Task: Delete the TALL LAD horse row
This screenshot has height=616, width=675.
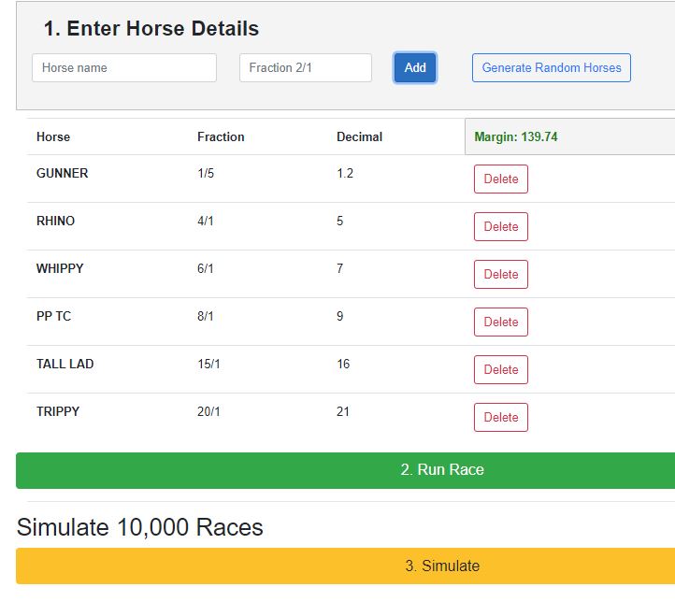Action: [x=501, y=369]
